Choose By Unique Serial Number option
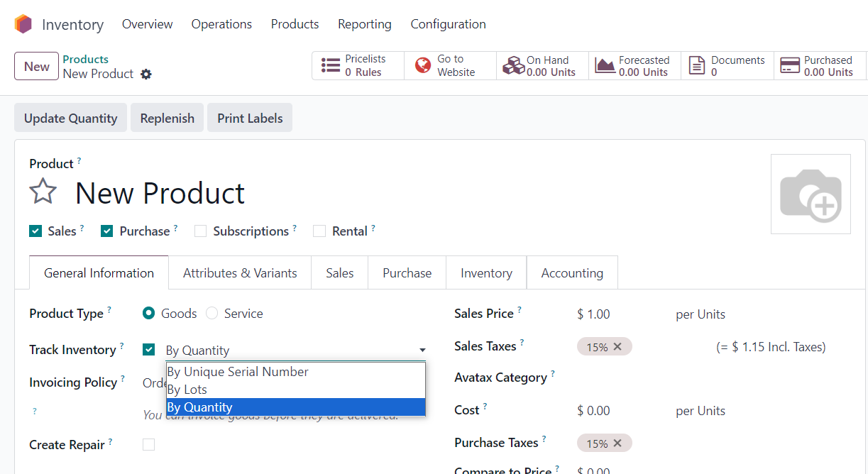 tap(238, 372)
